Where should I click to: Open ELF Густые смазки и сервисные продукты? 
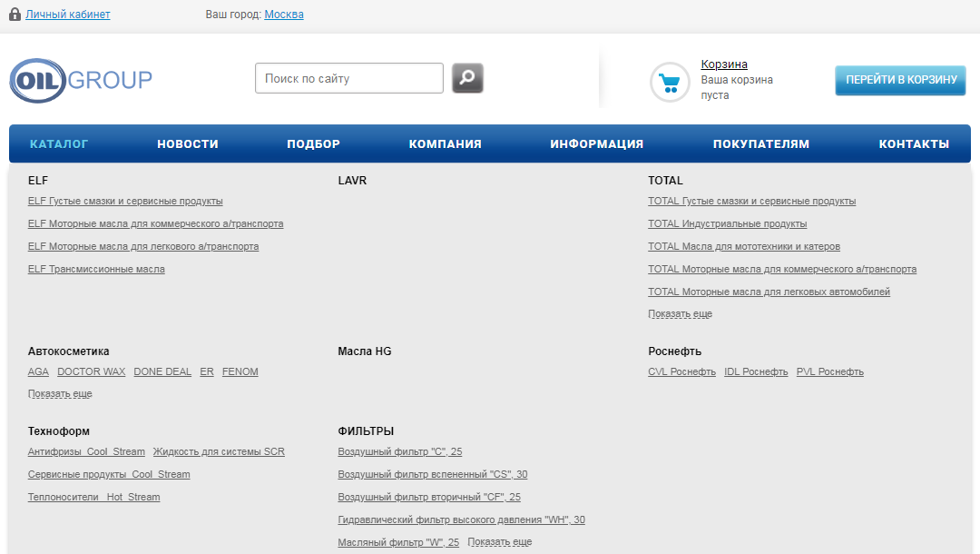[x=125, y=201]
